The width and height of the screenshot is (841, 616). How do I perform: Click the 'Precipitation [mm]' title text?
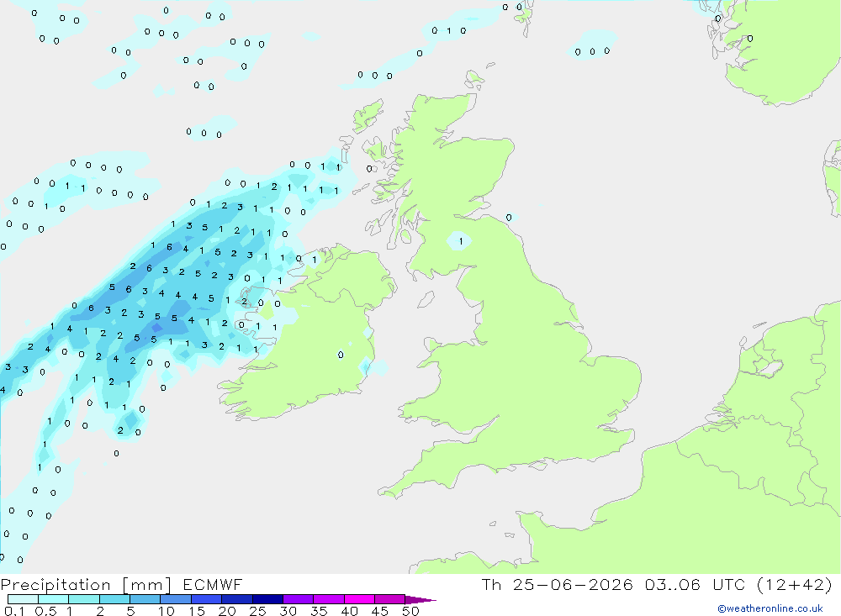point(87,585)
